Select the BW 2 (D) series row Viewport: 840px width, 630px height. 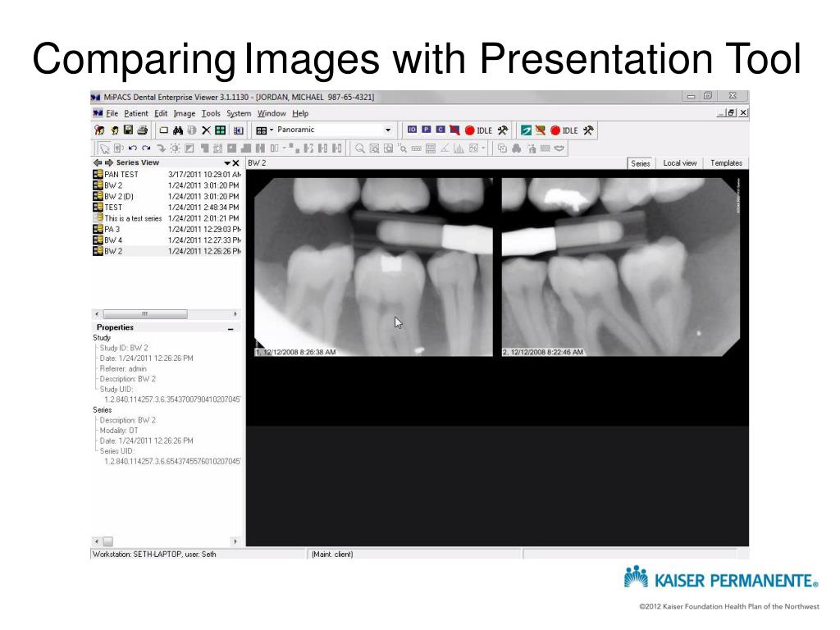(167, 196)
